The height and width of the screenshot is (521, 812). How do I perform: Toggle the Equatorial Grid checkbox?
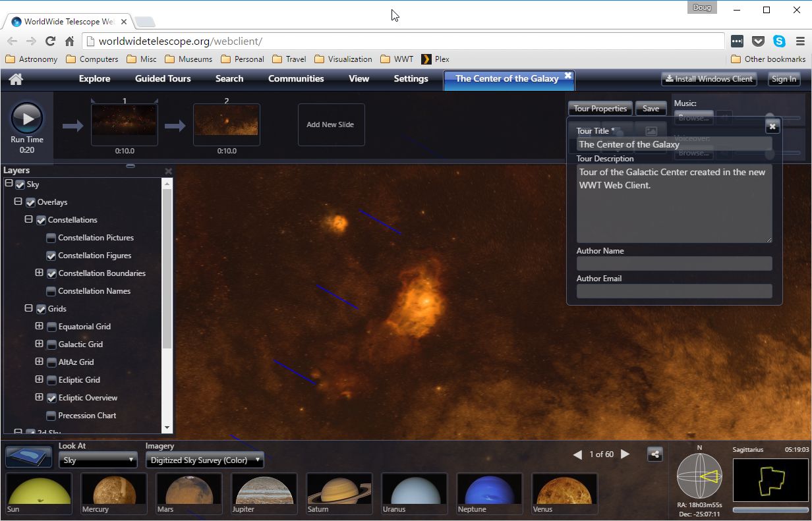point(51,327)
